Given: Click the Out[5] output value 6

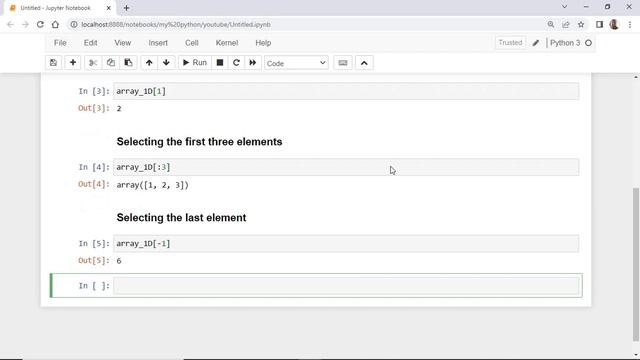Looking at the screenshot, I should (x=119, y=261).
